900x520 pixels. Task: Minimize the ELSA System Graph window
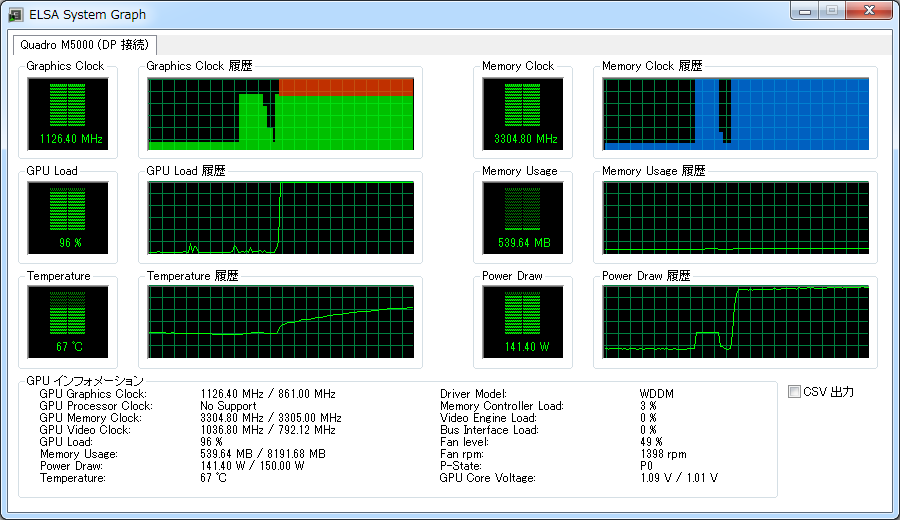point(805,10)
